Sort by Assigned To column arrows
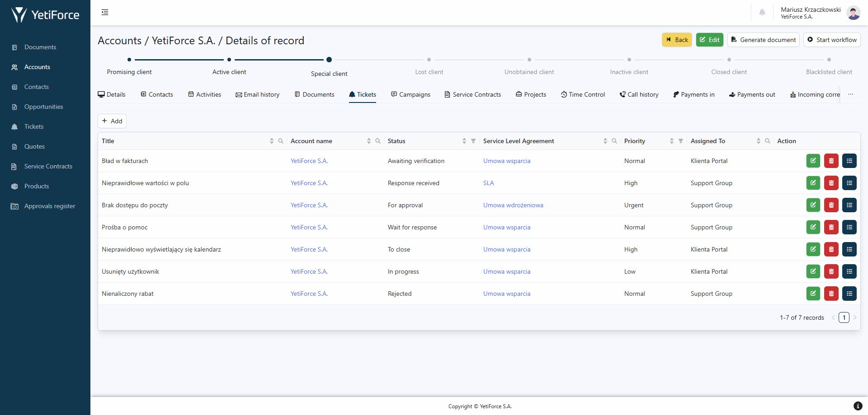Screen dimensions: 868x415 click(x=759, y=141)
